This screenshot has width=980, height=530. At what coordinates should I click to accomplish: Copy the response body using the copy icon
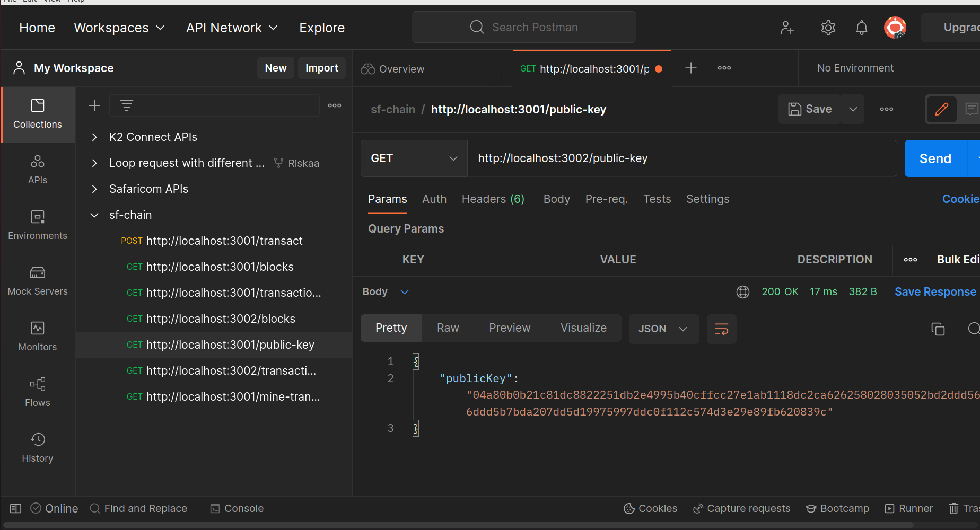(938, 329)
